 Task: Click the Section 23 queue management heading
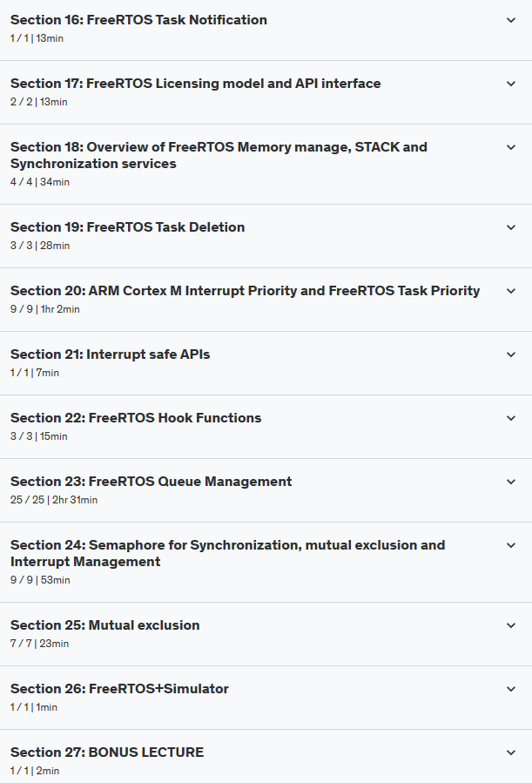pos(150,481)
